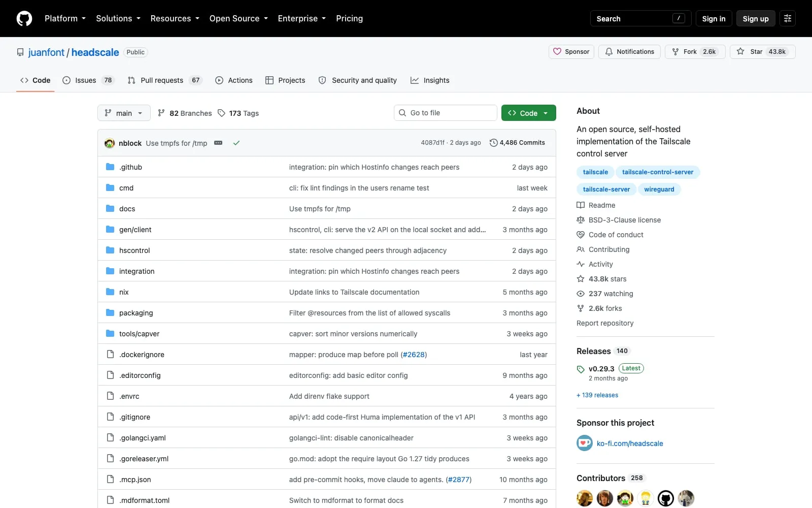Click the ko-fi sponsor heart avatar

click(x=585, y=443)
